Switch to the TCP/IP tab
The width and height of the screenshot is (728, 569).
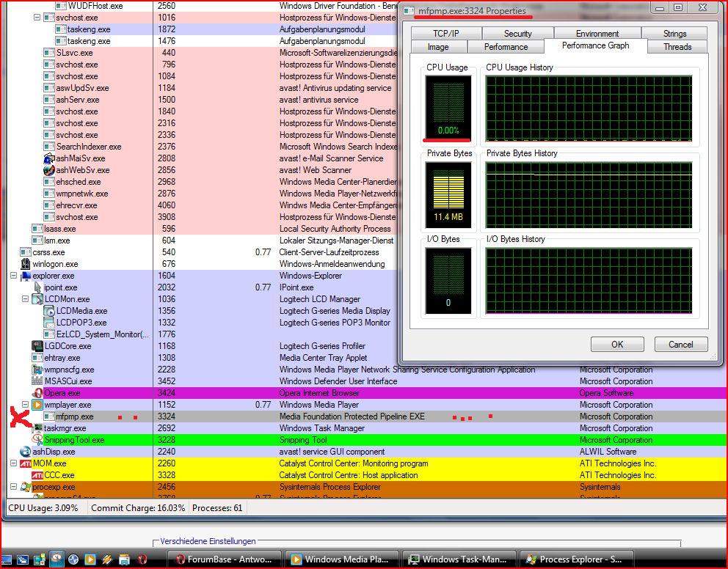pos(445,34)
